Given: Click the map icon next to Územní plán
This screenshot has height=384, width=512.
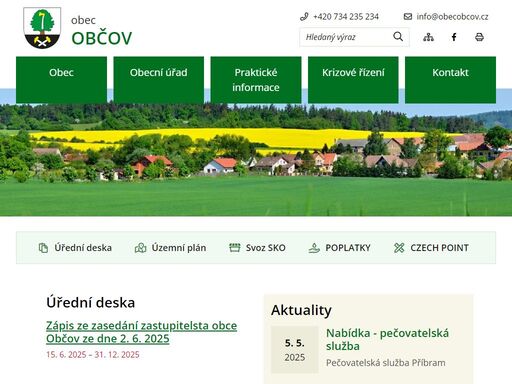Looking at the screenshot, I should [140, 248].
